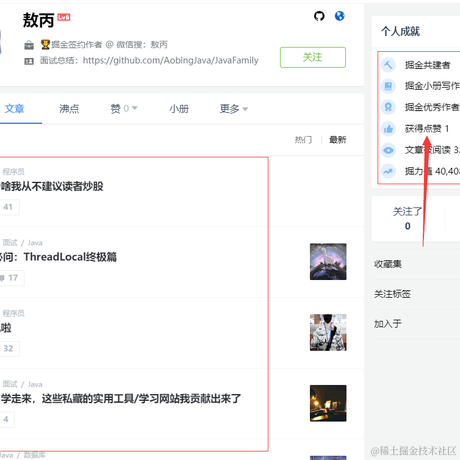
Task: Expand the 更多 dropdown
Action: [234, 109]
